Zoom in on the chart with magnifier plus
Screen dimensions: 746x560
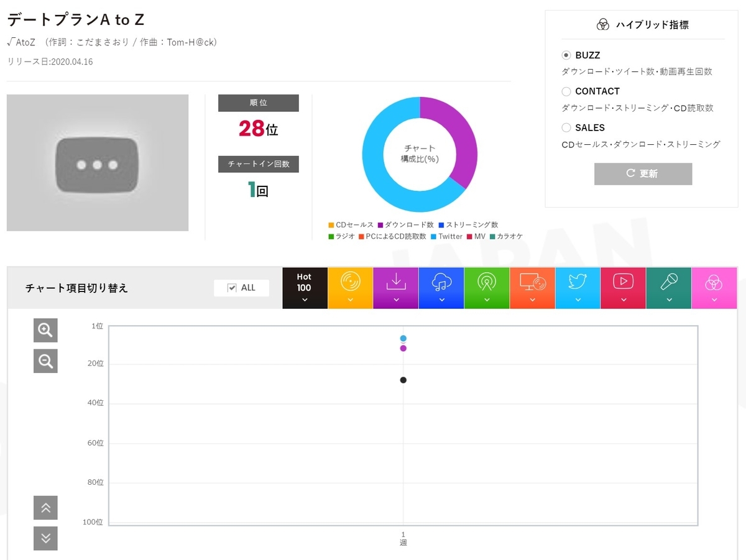[45, 330]
